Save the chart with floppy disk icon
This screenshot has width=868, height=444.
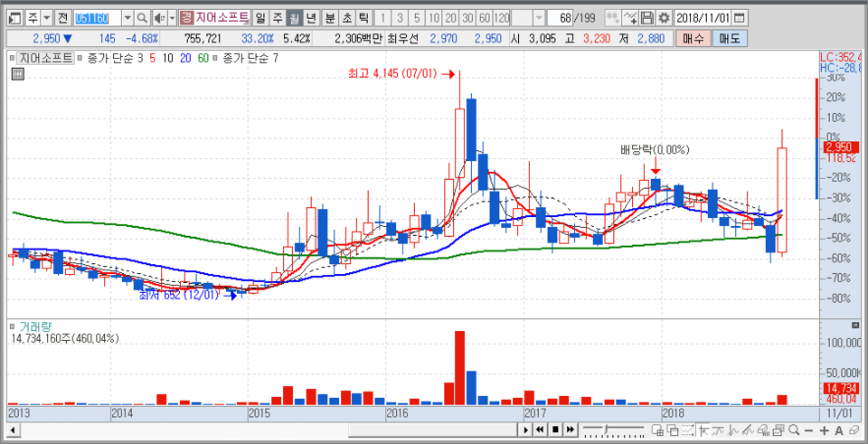click(x=647, y=18)
